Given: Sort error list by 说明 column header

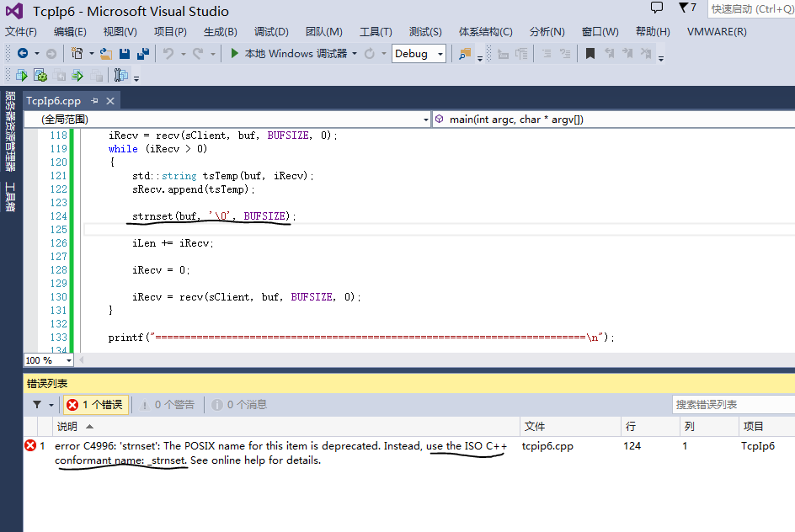Looking at the screenshot, I should pos(286,427).
